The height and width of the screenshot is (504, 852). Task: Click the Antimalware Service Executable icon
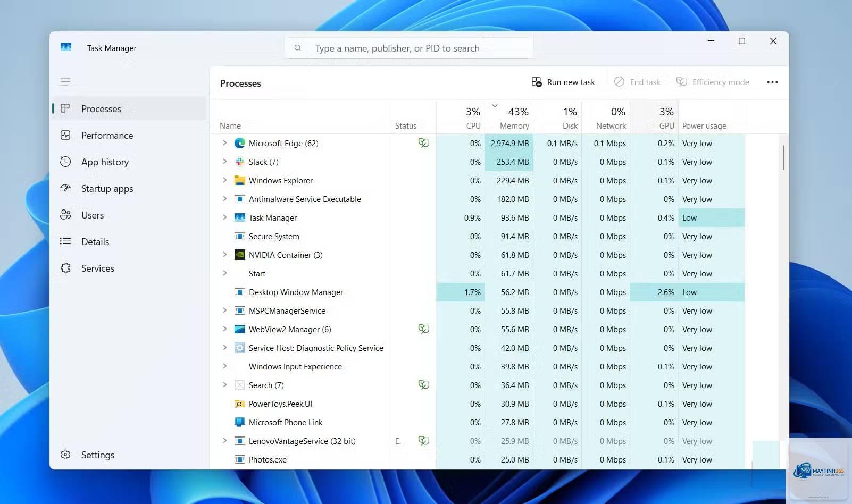240,199
